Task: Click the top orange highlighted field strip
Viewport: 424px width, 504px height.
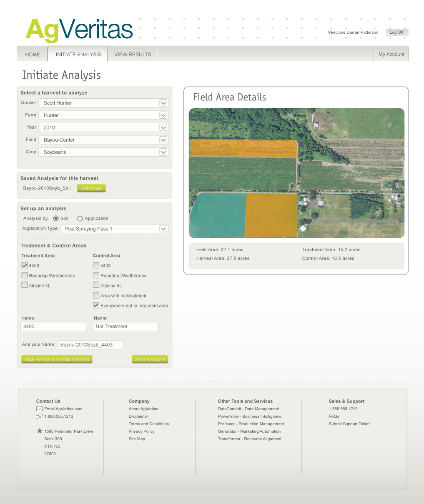Action: (x=243, y=148)
